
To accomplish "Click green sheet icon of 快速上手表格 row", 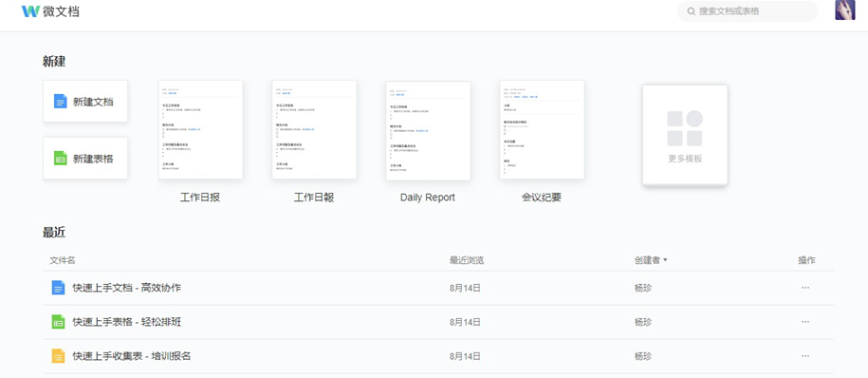I will click(x=58, y=321).
